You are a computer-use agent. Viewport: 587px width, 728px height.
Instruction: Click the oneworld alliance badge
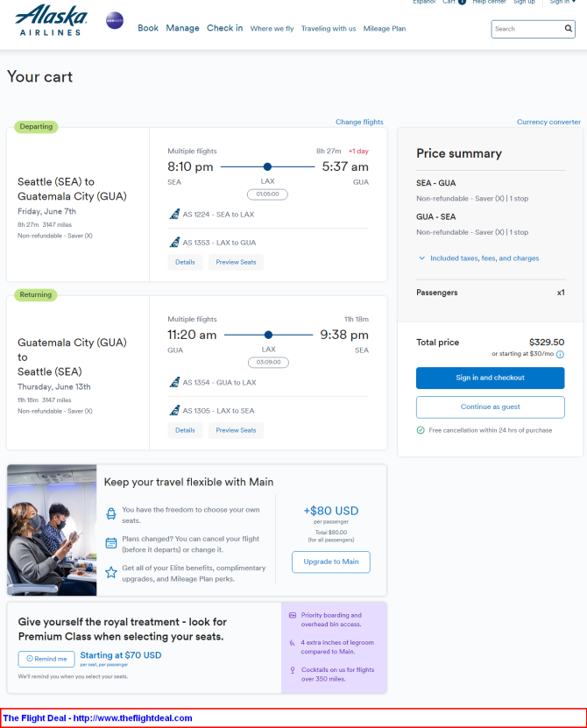pos(114,19)
